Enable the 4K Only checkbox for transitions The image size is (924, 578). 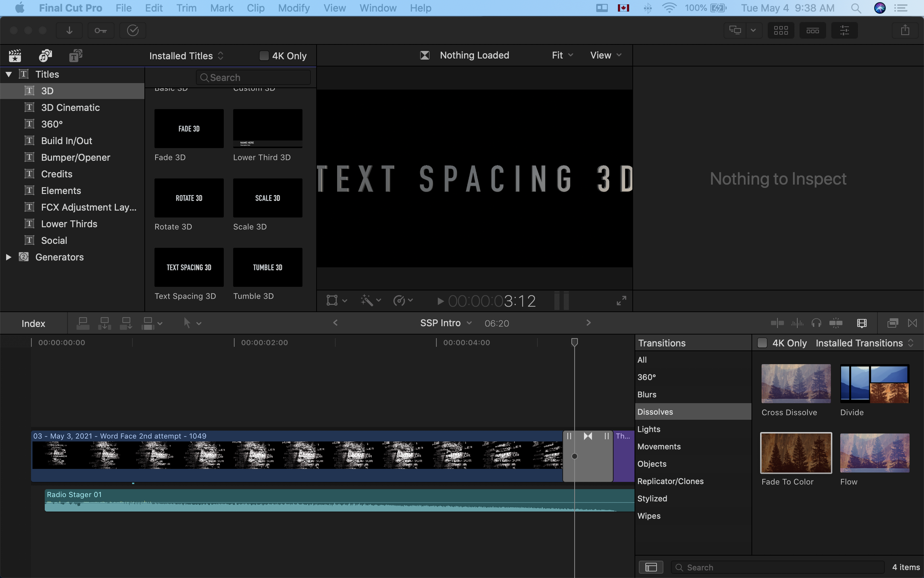pyautogui.click(x=762, y=343)
